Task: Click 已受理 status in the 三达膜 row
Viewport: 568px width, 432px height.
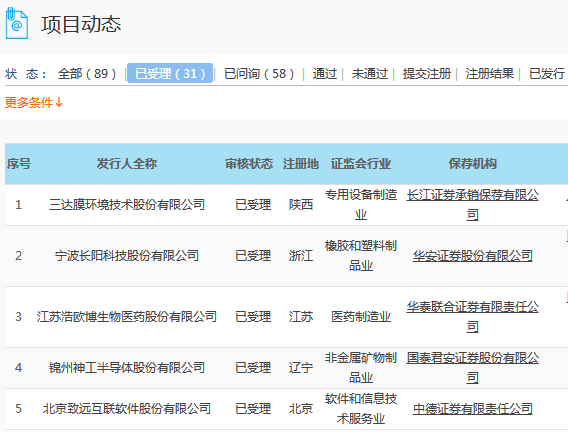Action: (253, 205)
